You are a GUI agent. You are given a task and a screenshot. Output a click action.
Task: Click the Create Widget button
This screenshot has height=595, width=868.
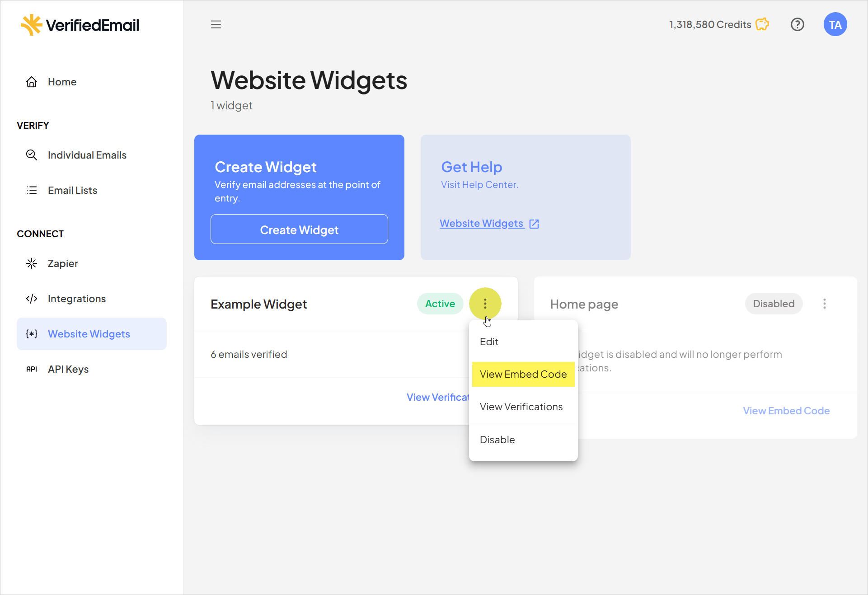pos(300,230)
